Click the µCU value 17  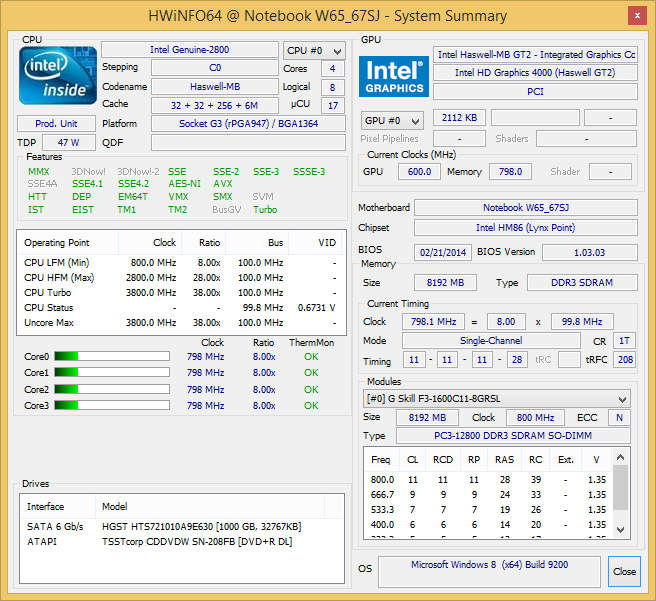click(x=333, y=105)
